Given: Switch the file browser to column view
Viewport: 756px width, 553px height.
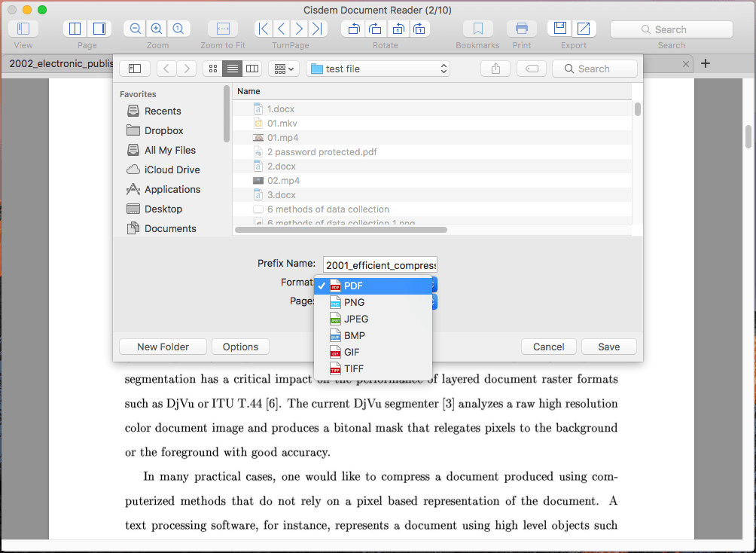Looking at the screenshot, I should point(252,69).
